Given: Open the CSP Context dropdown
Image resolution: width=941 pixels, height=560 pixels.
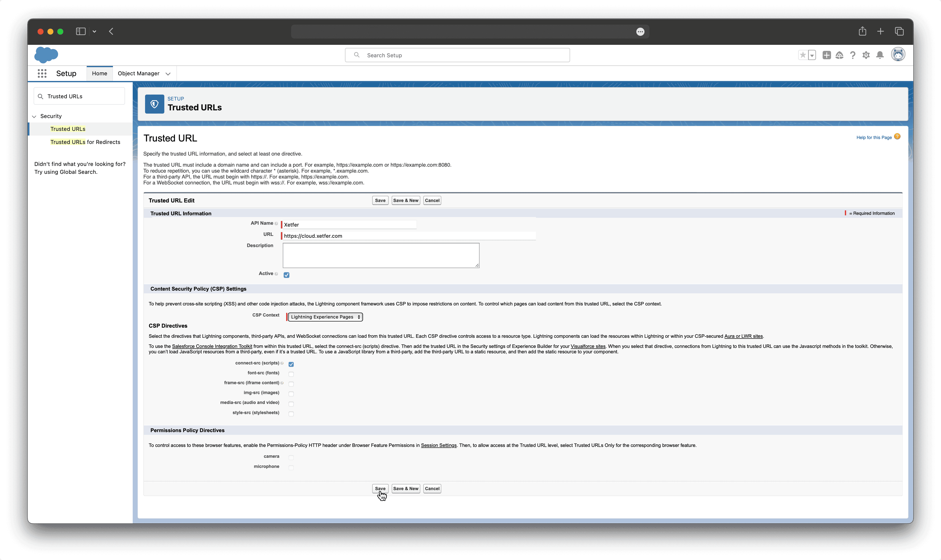Looking at the screenshot, I should [x=325, y=317].
